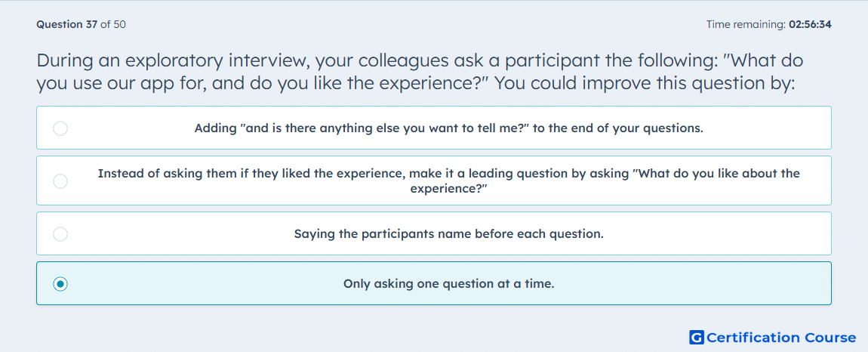
Task: Click the 02:56:34 countdown timer value
Action: click(x=810, y=24)
